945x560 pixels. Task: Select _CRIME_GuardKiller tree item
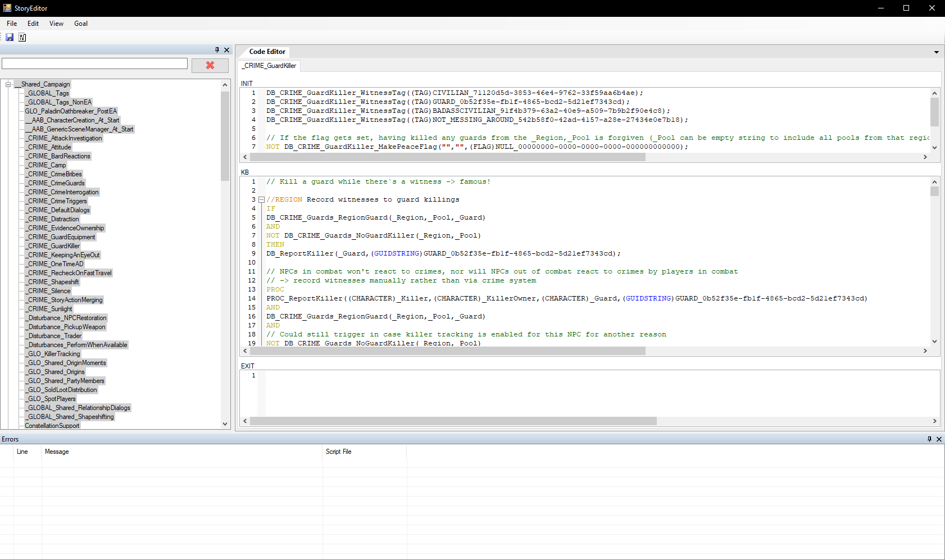[53, 246]
